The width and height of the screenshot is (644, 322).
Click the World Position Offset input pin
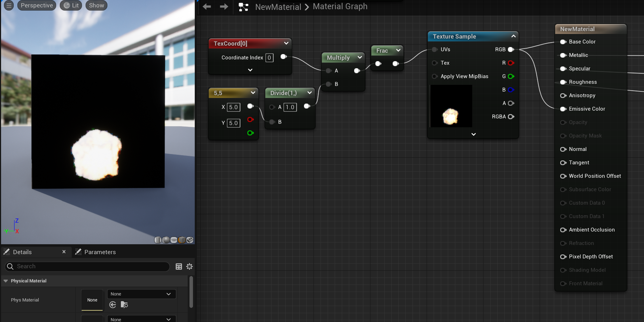click(563, 176)
